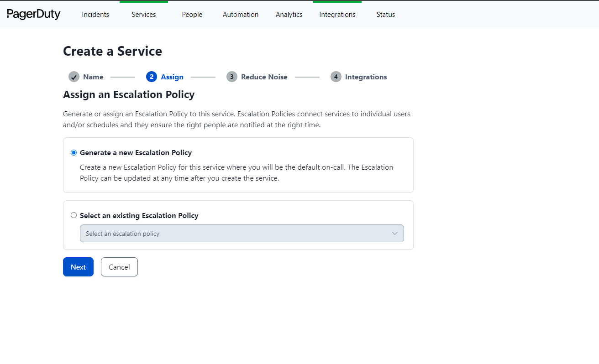This screenshot has width=599, height=364.
Task: Click the step 2 Assign circle icon
Action: 152,77
